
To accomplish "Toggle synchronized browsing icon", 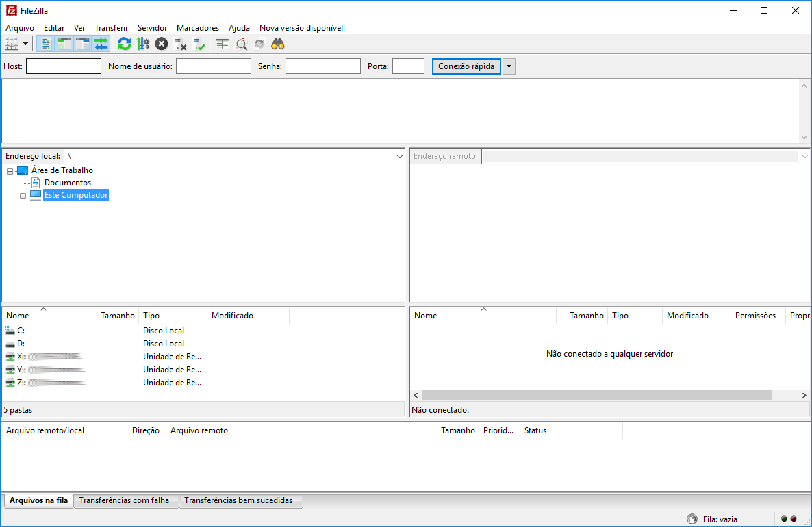I will pyautogui.click(x=259, y=44).
